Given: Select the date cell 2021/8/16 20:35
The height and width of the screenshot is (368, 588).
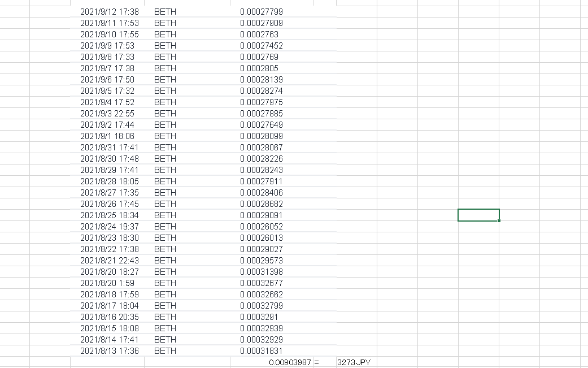Looking at the screenshot, I should [110, 317].
